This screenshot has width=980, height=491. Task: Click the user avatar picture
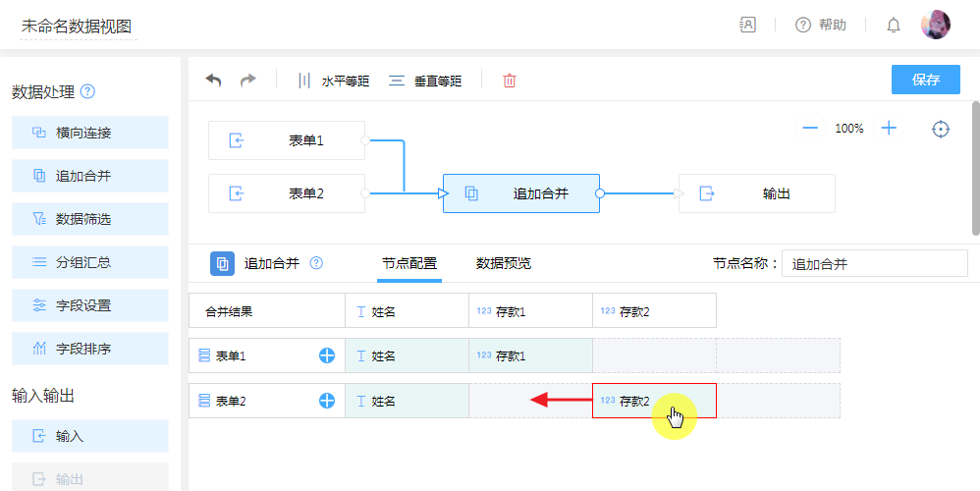click(x=935, y=25)
